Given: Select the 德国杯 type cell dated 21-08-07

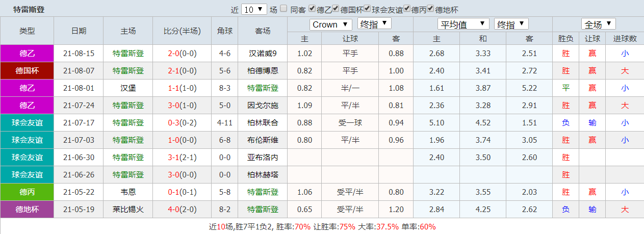Looking at the screenshot, I should (27, 70).
